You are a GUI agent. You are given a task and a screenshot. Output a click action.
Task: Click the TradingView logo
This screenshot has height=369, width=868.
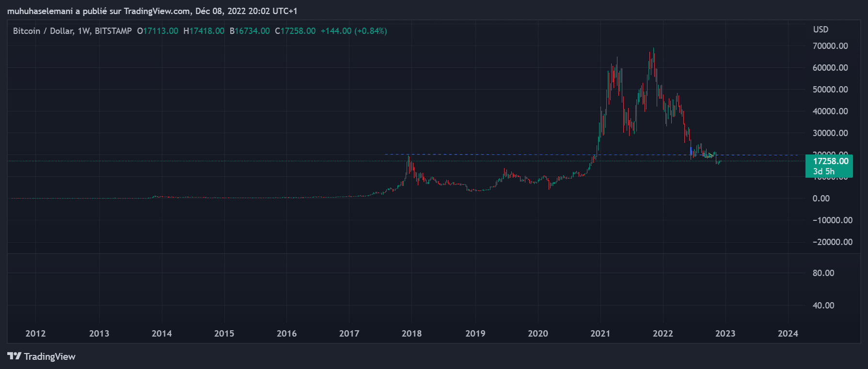tap(42, 356)
